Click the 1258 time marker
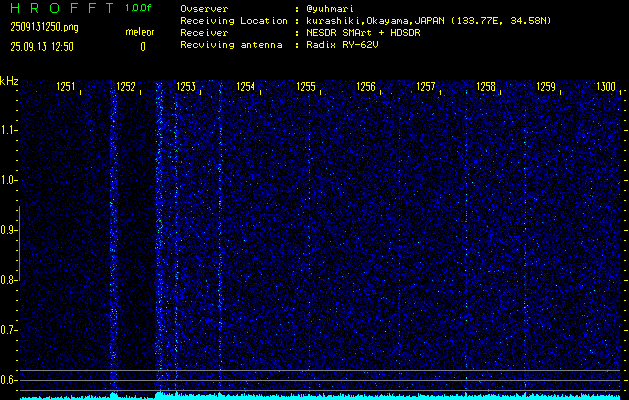This screenshot has height=400, width=629. pos(486,87)
